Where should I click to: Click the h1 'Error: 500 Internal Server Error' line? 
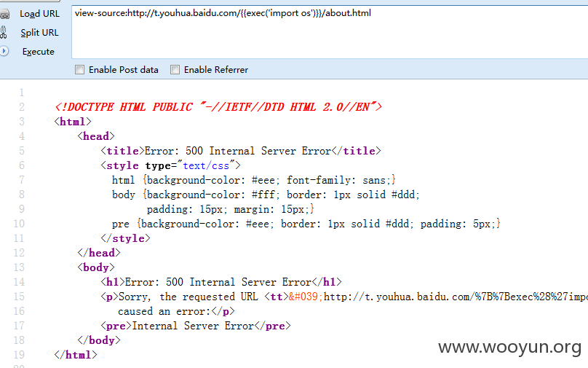[221, 282]
